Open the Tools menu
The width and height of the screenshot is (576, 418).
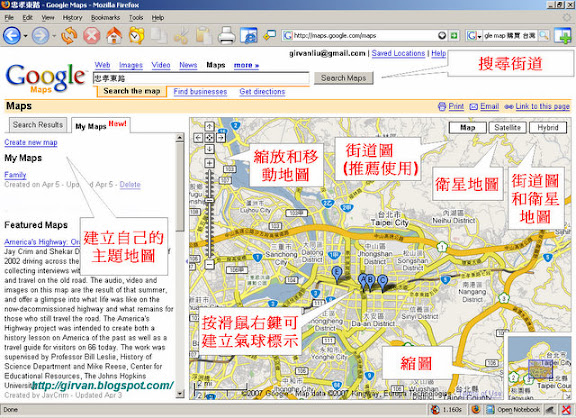pyautogui.click(x=136, y=17)
